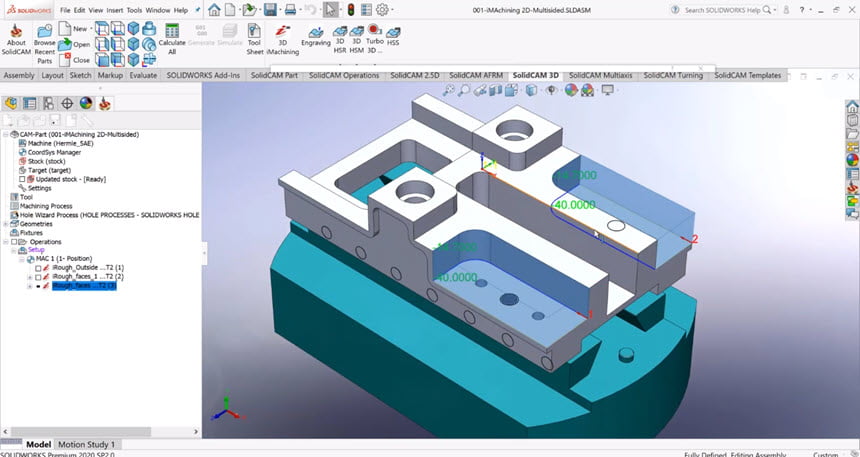Switch to SolidCAM Turning tab
This screenshot has height=457, width=860.
click(x=673, y=75)
